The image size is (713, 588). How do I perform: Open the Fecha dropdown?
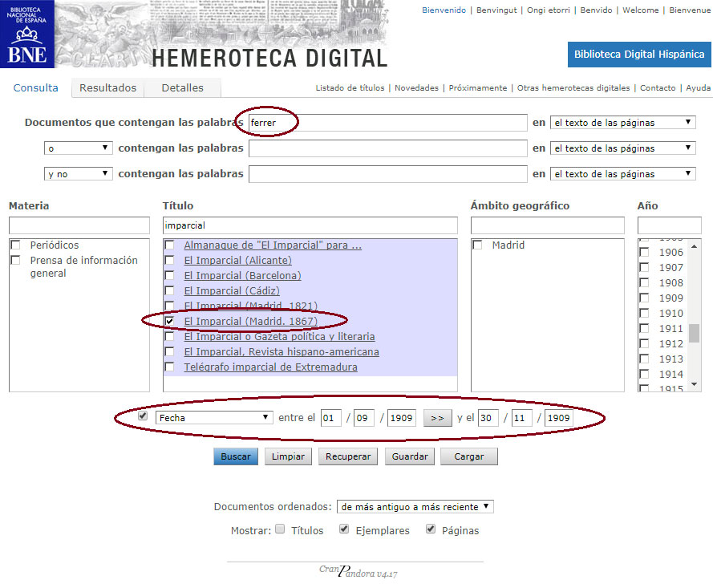(x=214, y=417)
